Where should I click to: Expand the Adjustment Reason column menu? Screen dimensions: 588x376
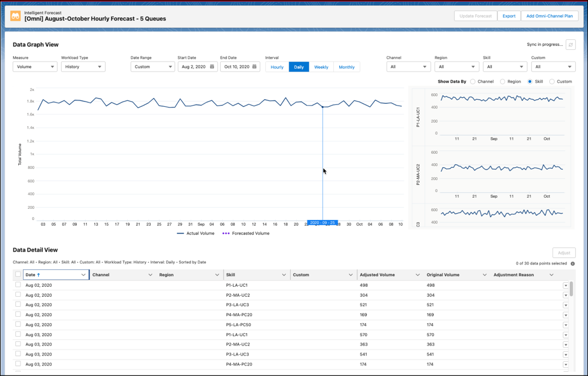(x=551, y=275)
